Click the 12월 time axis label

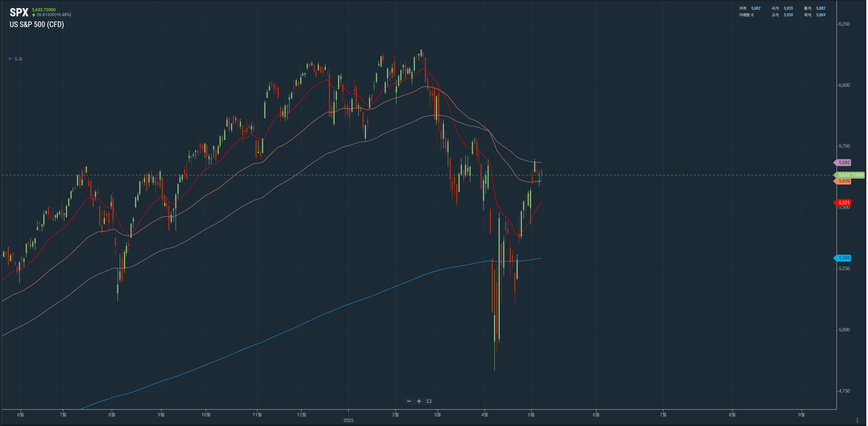(x=301, y=415)
